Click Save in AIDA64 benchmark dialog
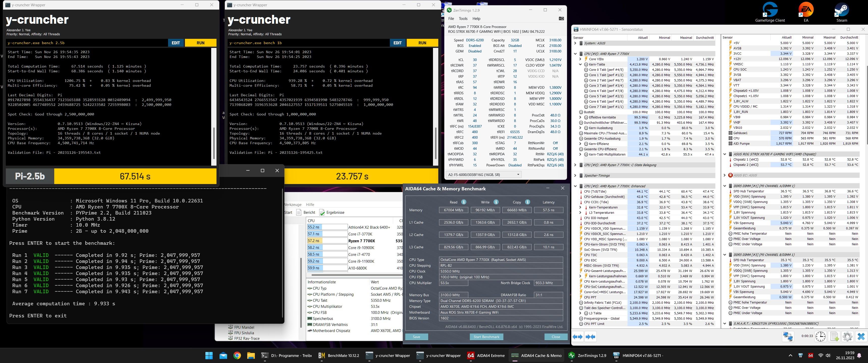Screen dimensions: 868x363 coord(417,337)
